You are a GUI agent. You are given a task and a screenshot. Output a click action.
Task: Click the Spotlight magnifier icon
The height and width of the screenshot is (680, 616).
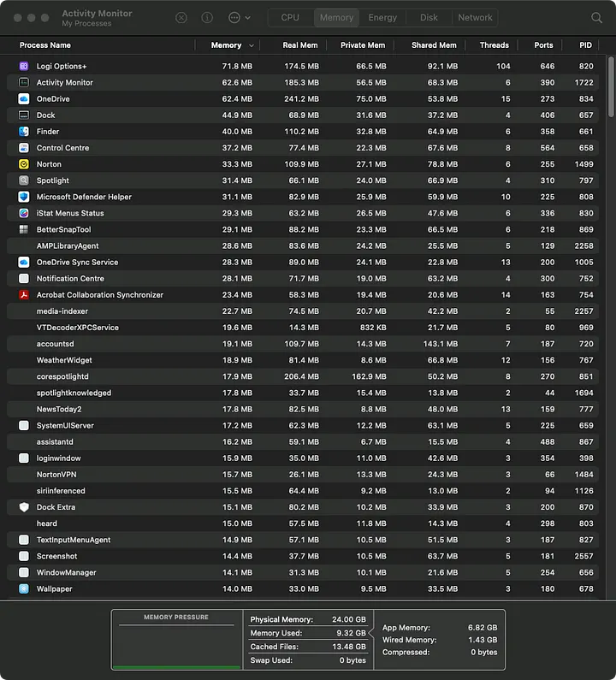(24, 180)
